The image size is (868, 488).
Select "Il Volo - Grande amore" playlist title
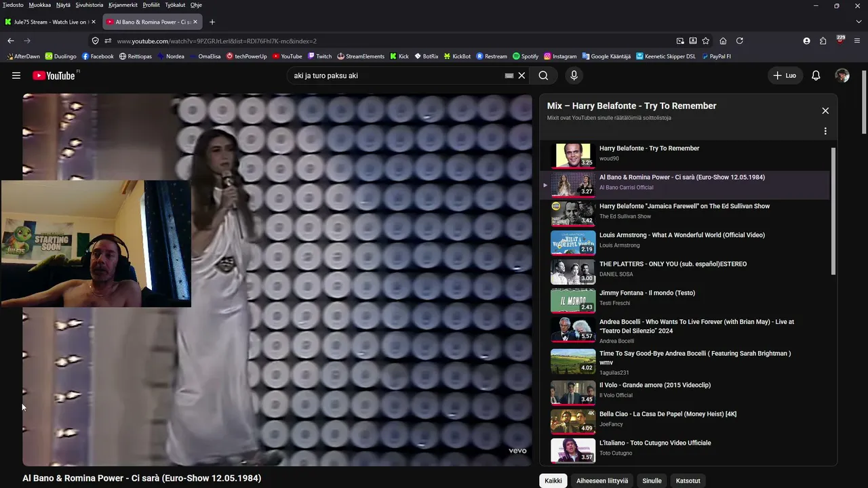(x=655, y=385)
